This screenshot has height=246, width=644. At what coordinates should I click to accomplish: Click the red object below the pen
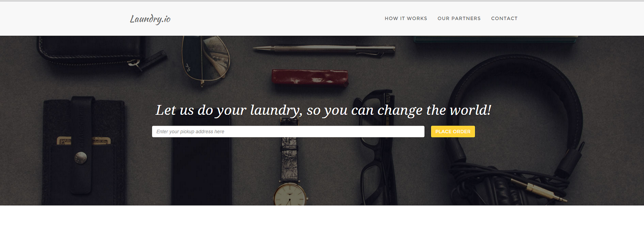(x=310, y=77)
